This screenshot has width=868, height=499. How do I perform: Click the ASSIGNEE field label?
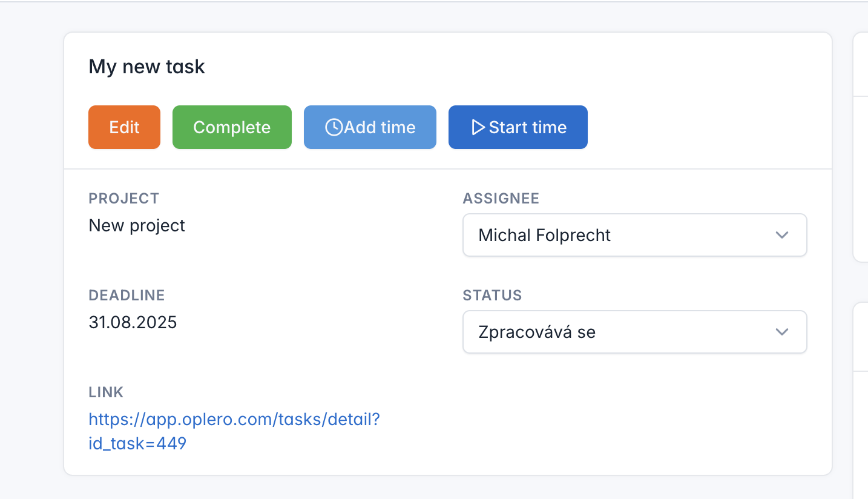[x=501, y=198]
